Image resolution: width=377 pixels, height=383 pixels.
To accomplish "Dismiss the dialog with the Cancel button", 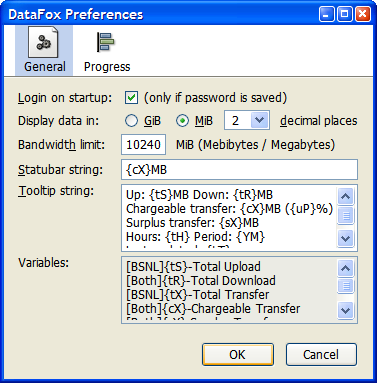I will pyautogui.click(x=321, y=354).
